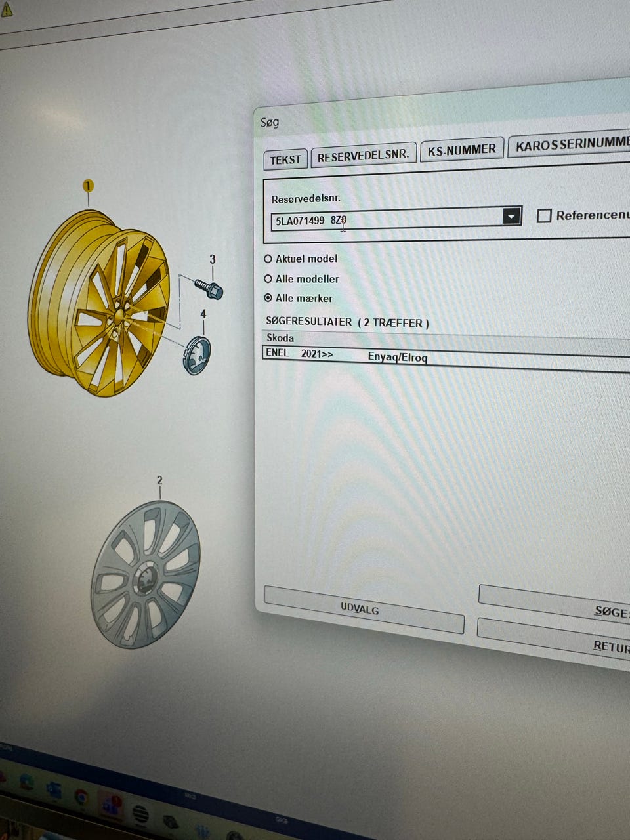Click the yellow alloy wheel rim in diagram

click(98, 303)
